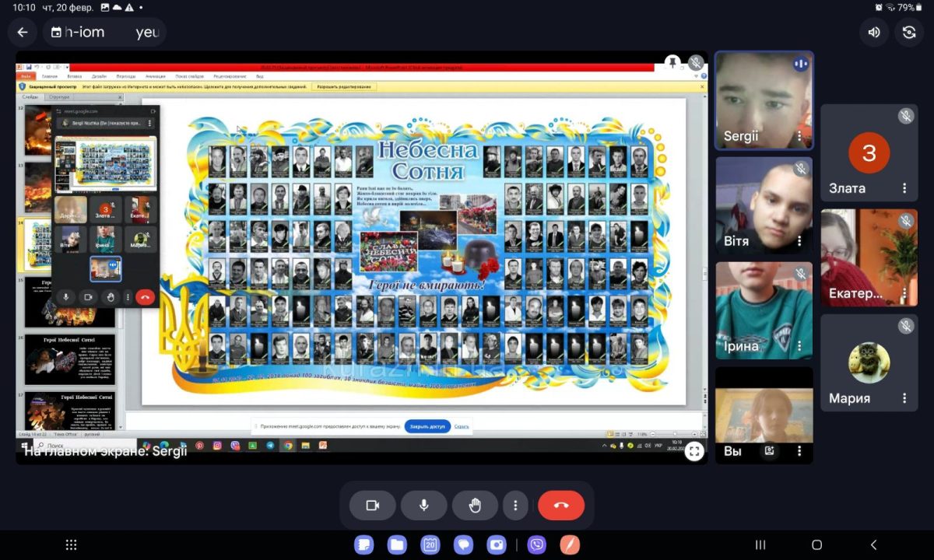Image resolution: width=934 pixels, height=560 pixels.
Task: Unpin the presentation with the pin icon
Action: coord(672,63)
